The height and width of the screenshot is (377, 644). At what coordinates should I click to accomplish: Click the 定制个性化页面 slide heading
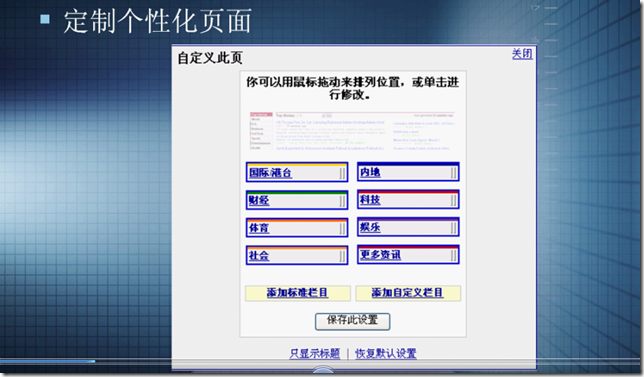[157, 21]
